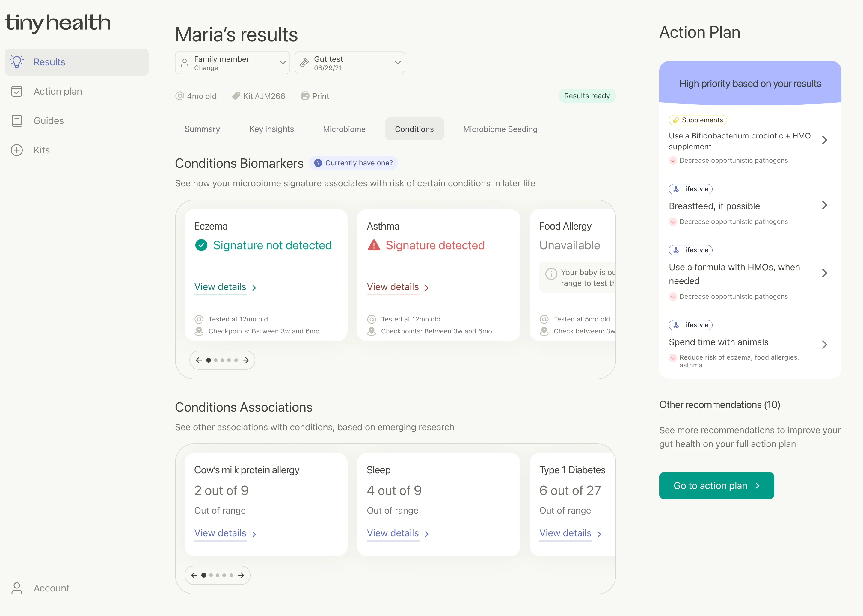863x616 pixels.
Task: Click the Print printer icon
Action: coord(305,96)
